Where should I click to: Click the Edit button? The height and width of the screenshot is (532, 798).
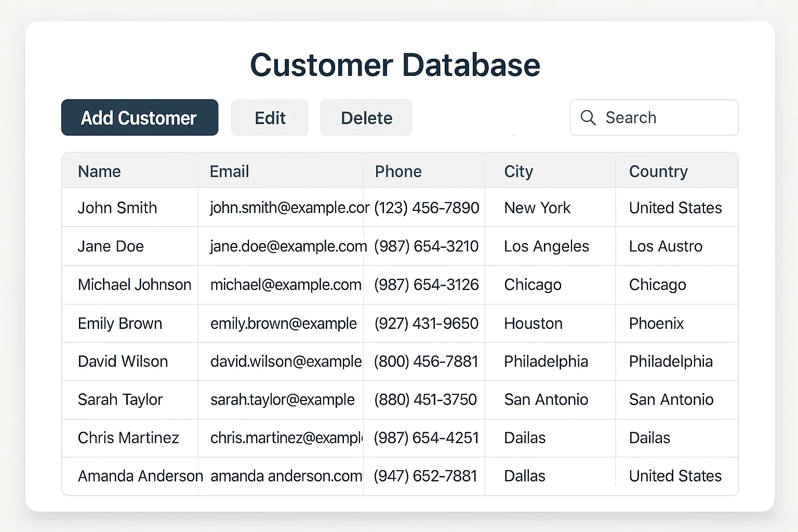click(270, 117)
